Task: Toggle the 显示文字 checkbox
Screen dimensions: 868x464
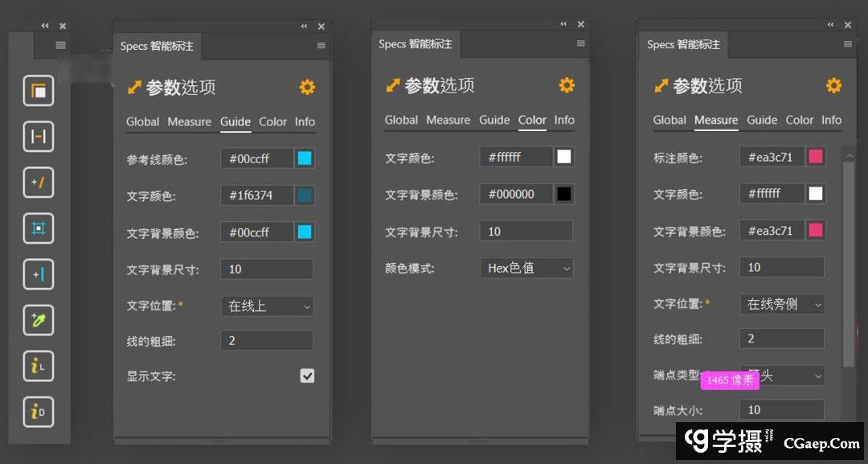Action: (307, 376)
